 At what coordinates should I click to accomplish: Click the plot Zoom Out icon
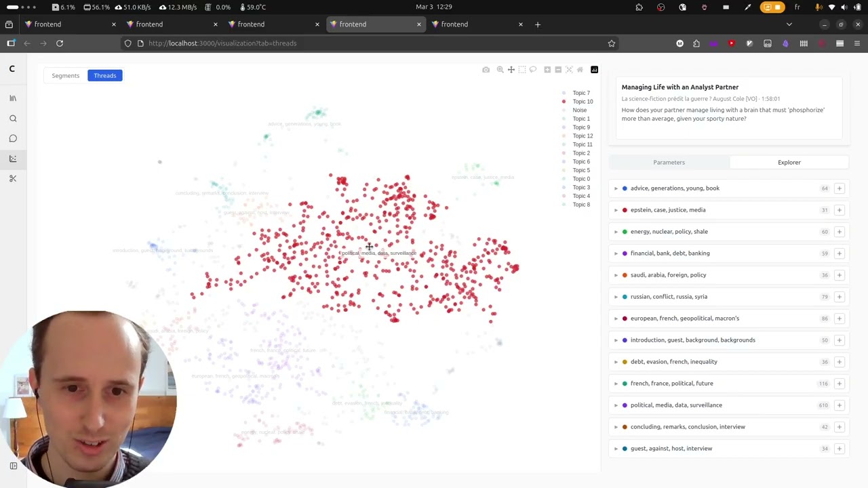558,70
